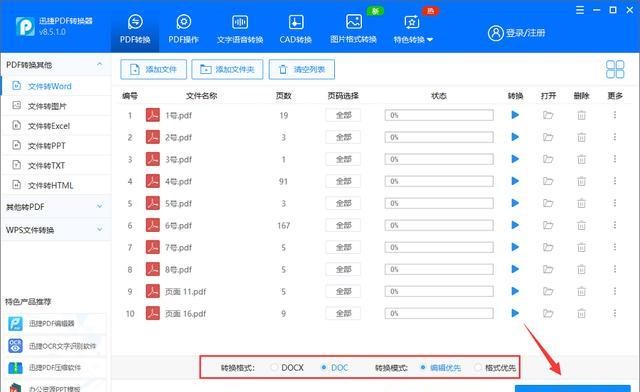Click 文件名称 column header
Screen dimensions: 640x392
(x=202, y=96)
